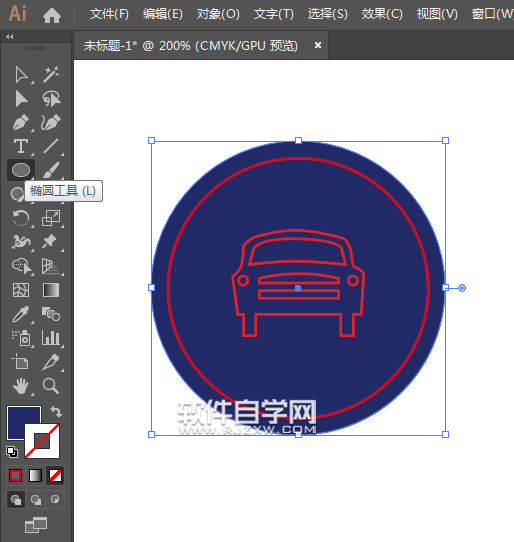Image resolution: width=514 pixels, height=542 pixels.
Task: Click the circle's blue center point
Action: (x=298, y=288)
